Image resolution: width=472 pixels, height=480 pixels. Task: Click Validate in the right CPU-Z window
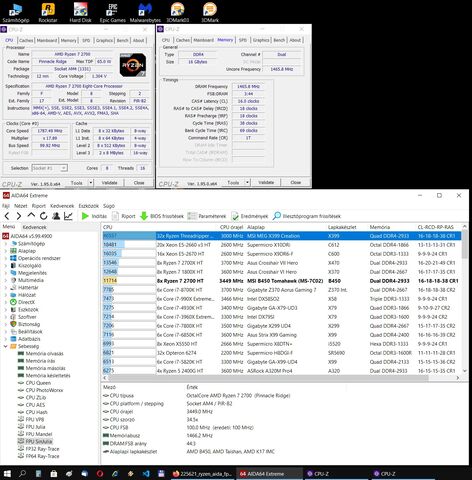point(266,183)
